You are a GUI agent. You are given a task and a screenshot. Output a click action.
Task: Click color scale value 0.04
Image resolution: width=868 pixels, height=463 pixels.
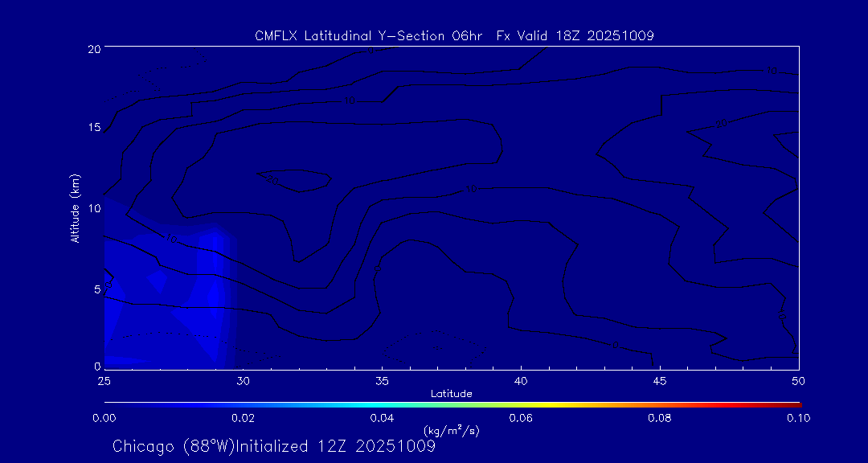382,418
